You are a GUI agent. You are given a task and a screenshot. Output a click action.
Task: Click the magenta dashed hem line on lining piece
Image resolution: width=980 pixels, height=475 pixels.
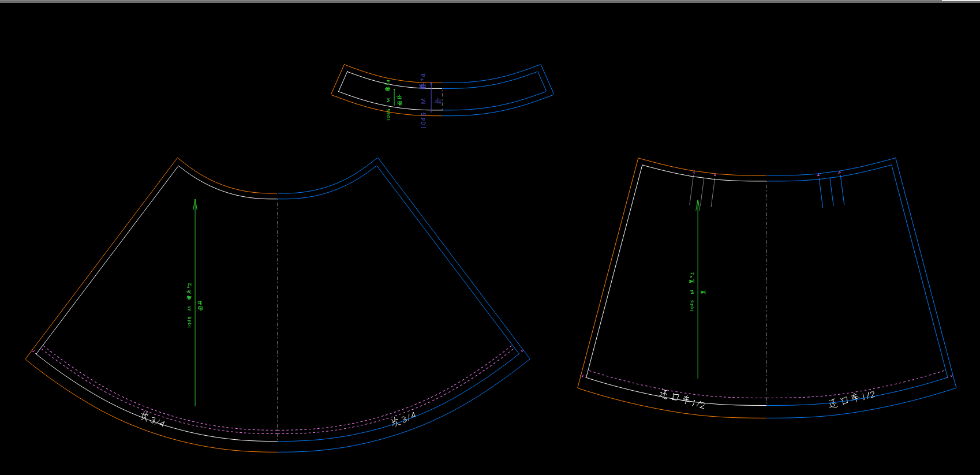point(767,398)
